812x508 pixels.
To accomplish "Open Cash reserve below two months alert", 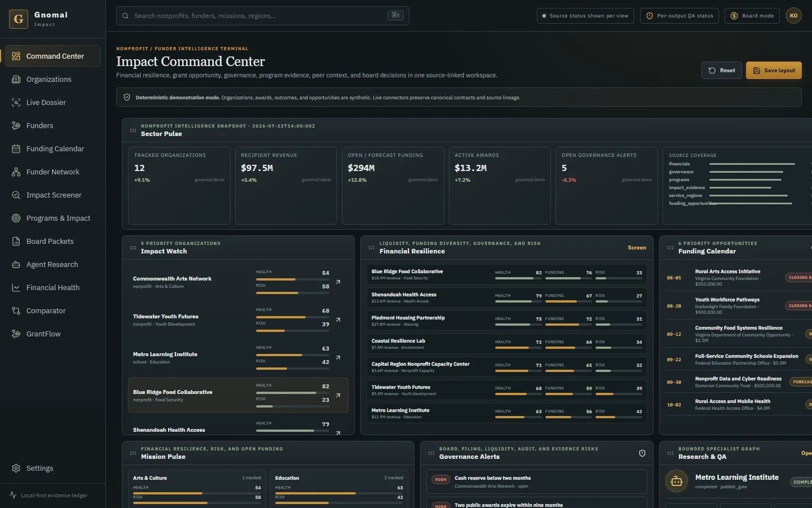I will click(x=537, y=482).
